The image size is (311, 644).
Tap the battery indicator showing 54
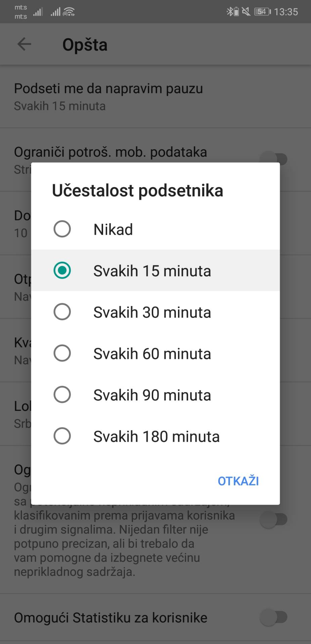[x=262, y=11]
